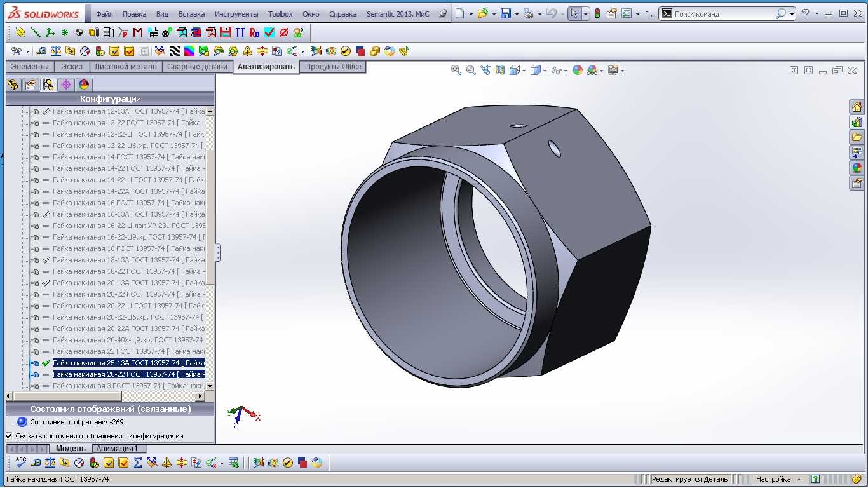This screenshot has width=868, height=488.
Task: Expand the Hide/Show Items dropdown
Action: coord(565,71)
